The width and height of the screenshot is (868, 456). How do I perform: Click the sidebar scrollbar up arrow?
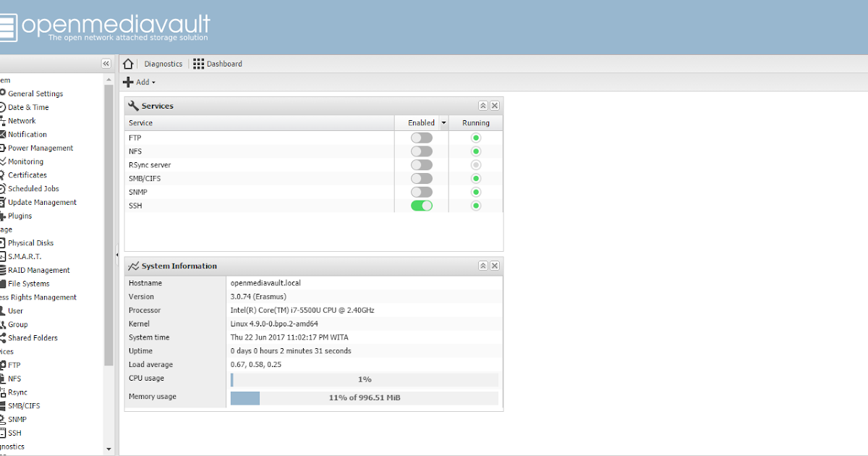(109, 79)
